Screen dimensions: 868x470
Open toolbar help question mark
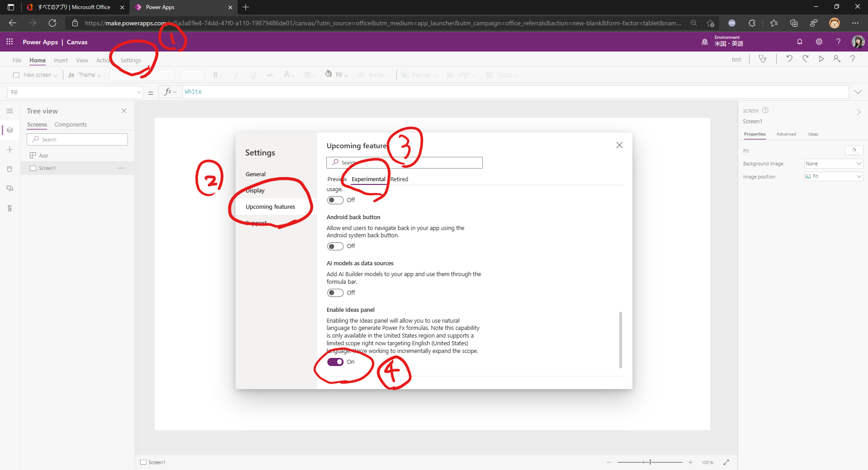[x=853, y=59]
